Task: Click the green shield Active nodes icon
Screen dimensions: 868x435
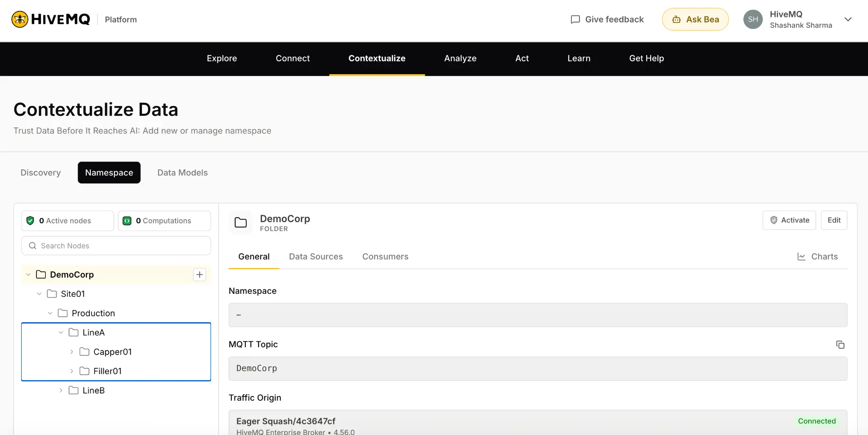Action: click(x=30, y=220)
